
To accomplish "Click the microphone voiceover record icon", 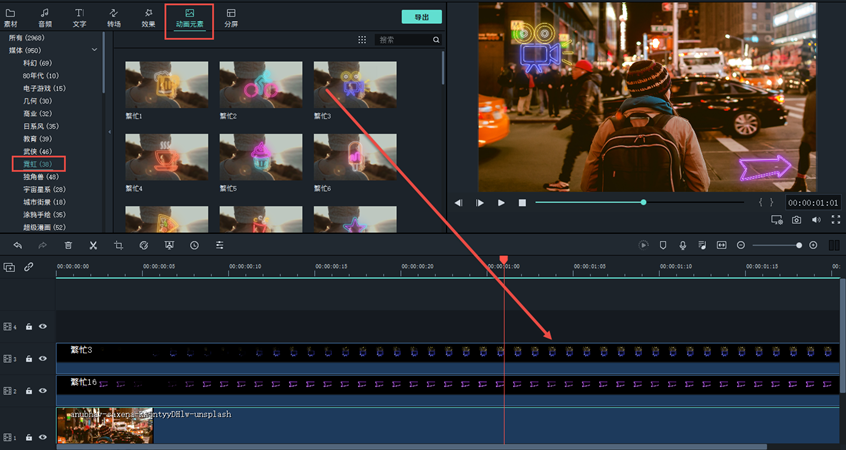I will pos(682,245).
